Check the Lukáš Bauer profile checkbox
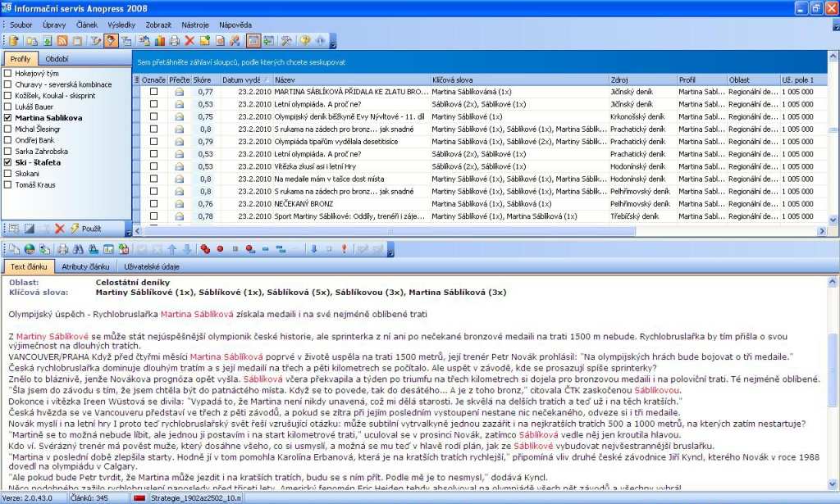The height and width of the screenshot is (504, 840). (7, 107)
